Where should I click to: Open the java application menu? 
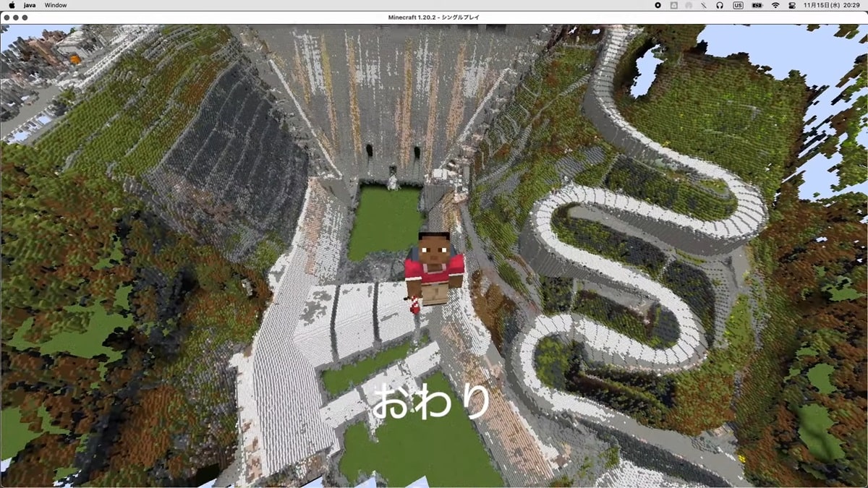click(x=30, y=5)
